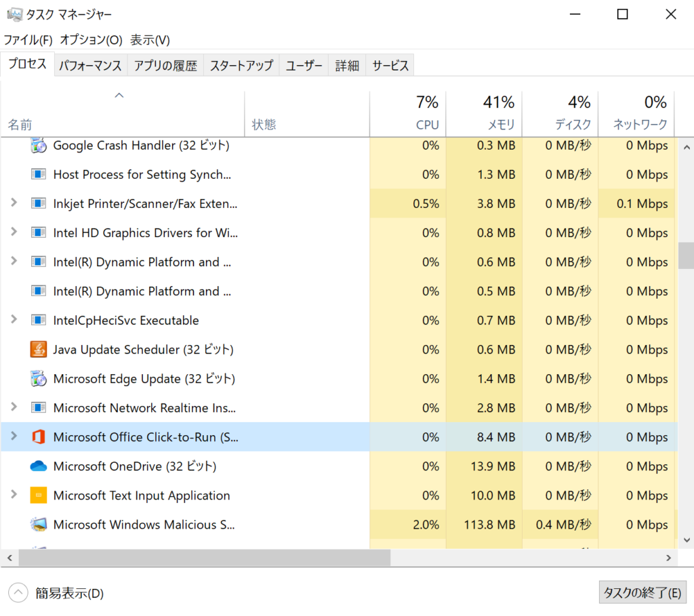Sort by the 名前 column header
This screenshot has width=694, height=616.
[x=123, y=114]
